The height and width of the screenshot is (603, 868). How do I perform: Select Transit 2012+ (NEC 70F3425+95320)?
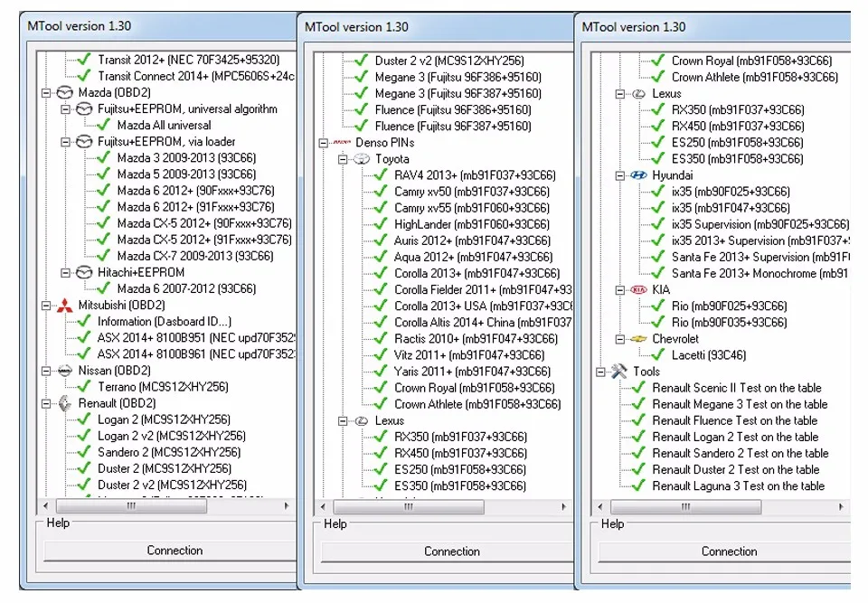point(189,60)
